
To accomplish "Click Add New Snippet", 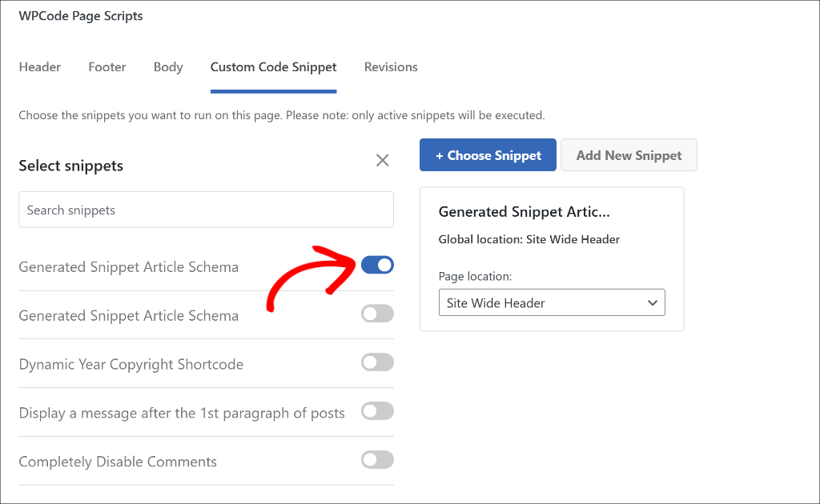I will (629, 154).
